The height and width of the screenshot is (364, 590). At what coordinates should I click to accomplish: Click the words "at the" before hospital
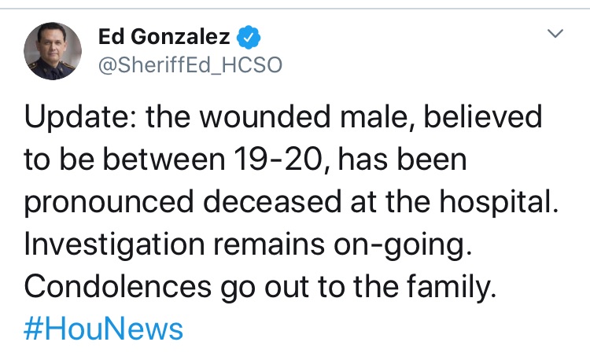pos(390,202)
